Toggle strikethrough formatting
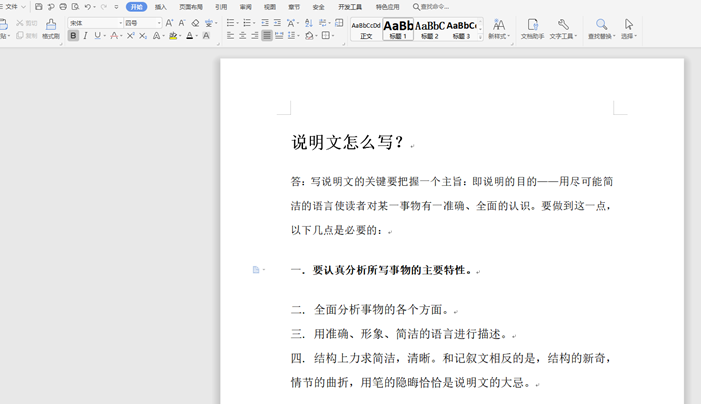This screenshot has height=404, width=701. (114, 36)
